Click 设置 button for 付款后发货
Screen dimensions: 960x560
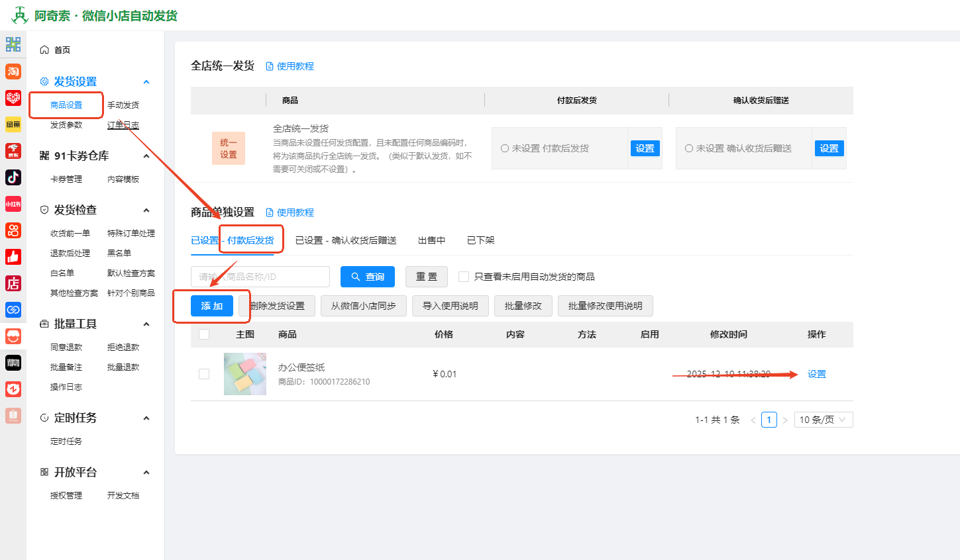(645, 148)
